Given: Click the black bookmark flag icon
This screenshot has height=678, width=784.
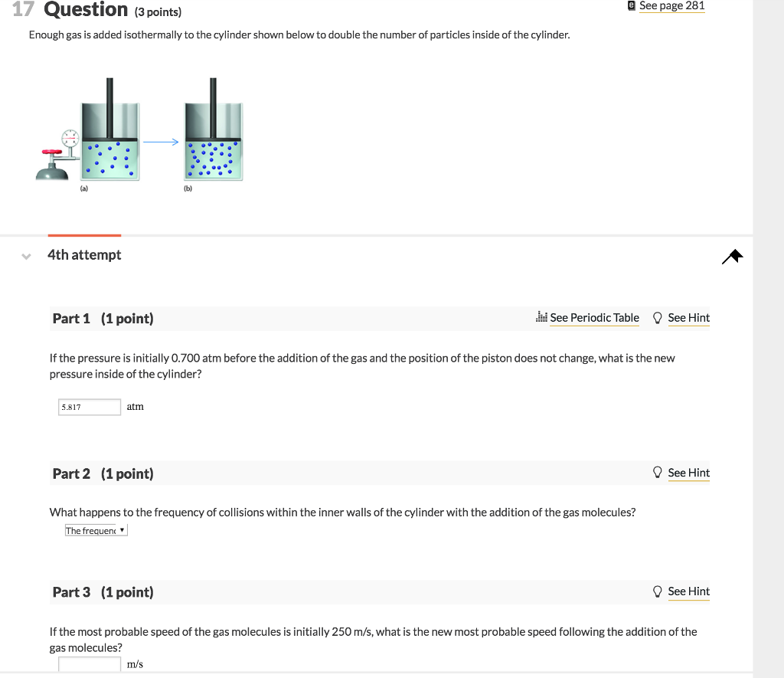Looking at the screenshot, I should (x=731, y=257).
